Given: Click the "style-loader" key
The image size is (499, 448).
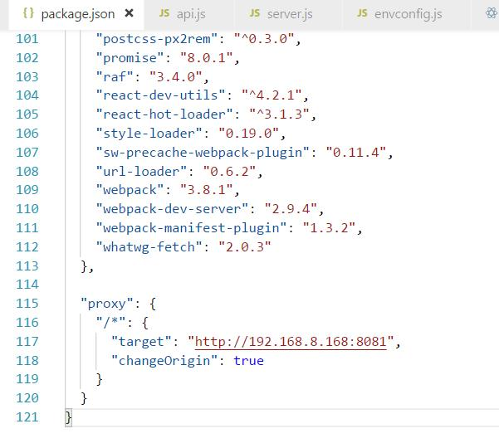Looking at the screenshot, I should pyautogui.click(x=149, y=134).
